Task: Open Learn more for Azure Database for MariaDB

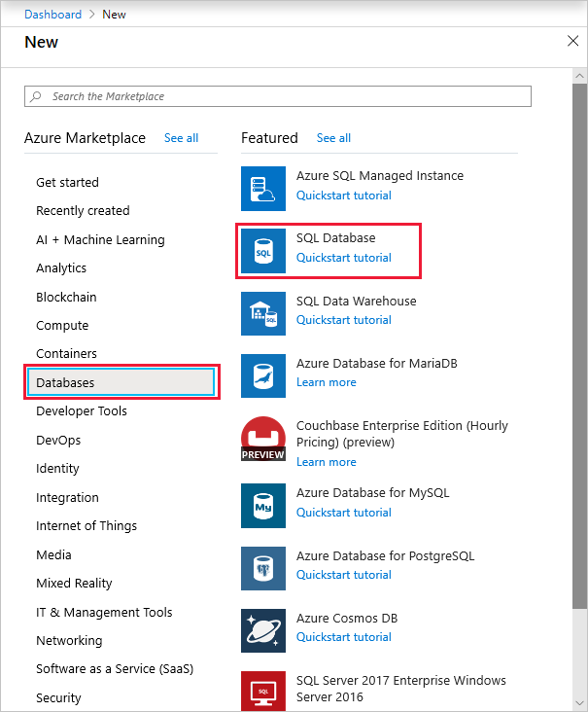Action: click(x=327, y=382)
